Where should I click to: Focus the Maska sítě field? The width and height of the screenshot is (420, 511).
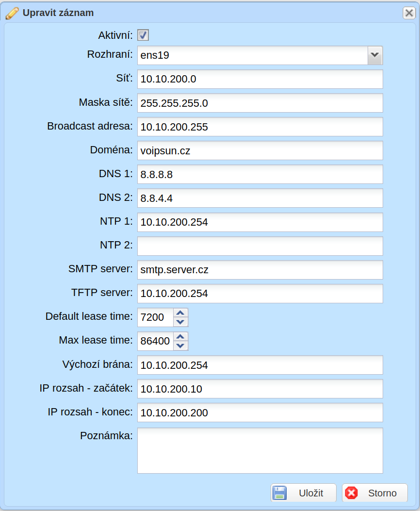click(260, 103)
